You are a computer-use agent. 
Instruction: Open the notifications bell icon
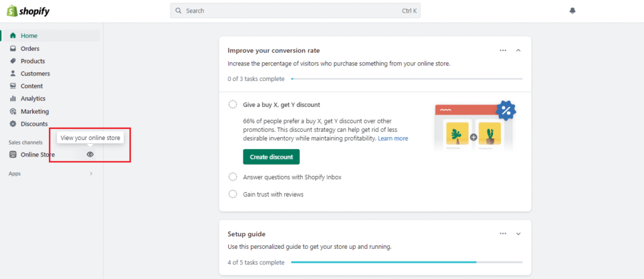[x=572, y=11]
